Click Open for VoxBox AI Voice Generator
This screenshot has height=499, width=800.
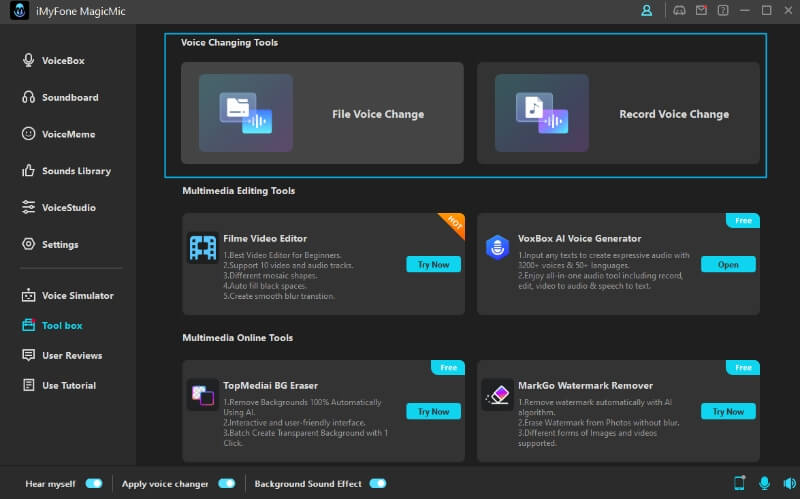pos(728,264)
